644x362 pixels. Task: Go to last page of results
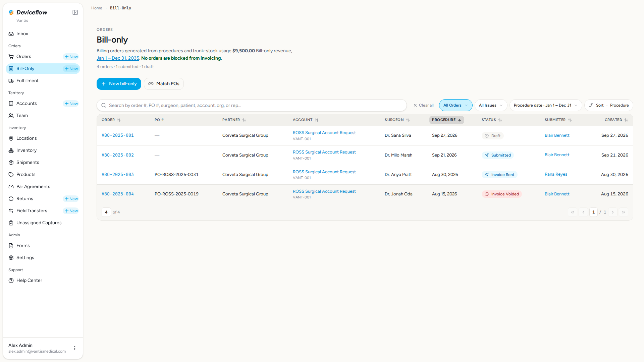pos(624,212)
